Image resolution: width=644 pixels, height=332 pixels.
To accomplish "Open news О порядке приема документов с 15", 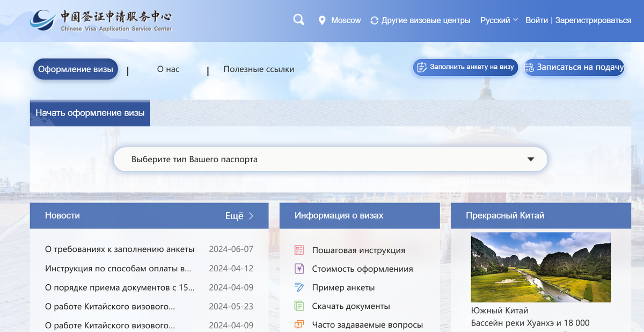I will [120, 287].
